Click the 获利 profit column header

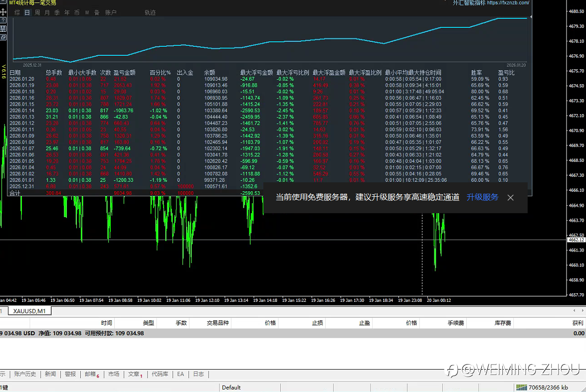click(578, 323)
